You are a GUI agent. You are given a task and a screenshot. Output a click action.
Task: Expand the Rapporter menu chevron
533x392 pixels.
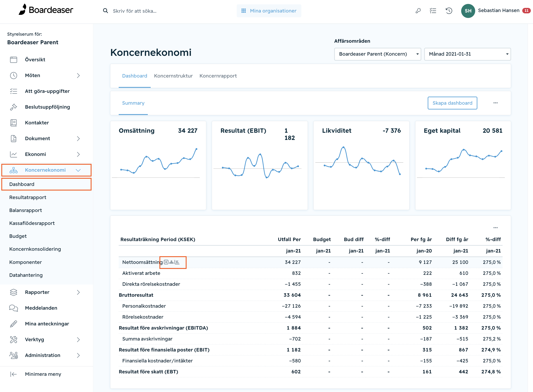tap(78, 292)
